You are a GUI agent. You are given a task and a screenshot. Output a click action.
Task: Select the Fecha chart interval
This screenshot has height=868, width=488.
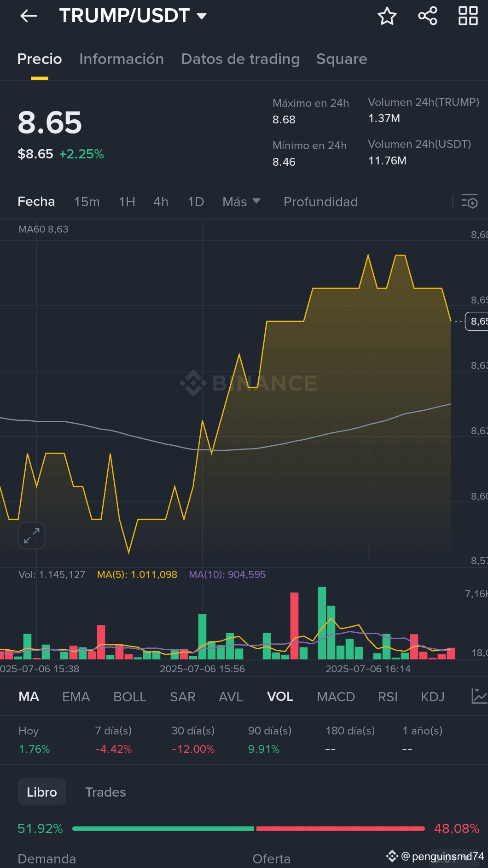[x=36, y=202]
